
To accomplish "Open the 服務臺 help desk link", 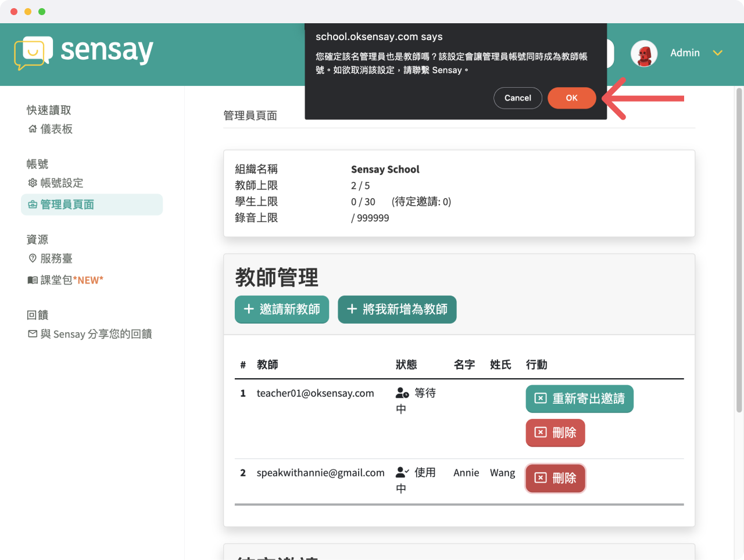I will 56,259.
